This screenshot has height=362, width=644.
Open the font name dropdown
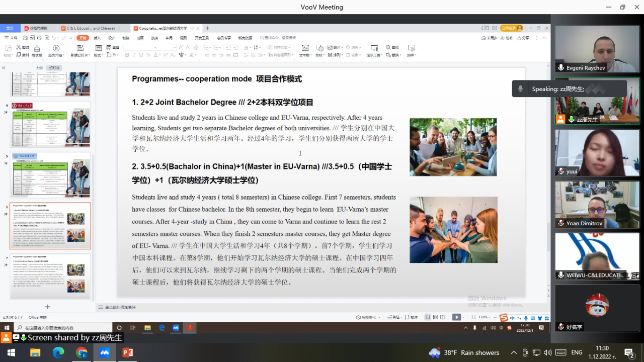coord(155,47)
